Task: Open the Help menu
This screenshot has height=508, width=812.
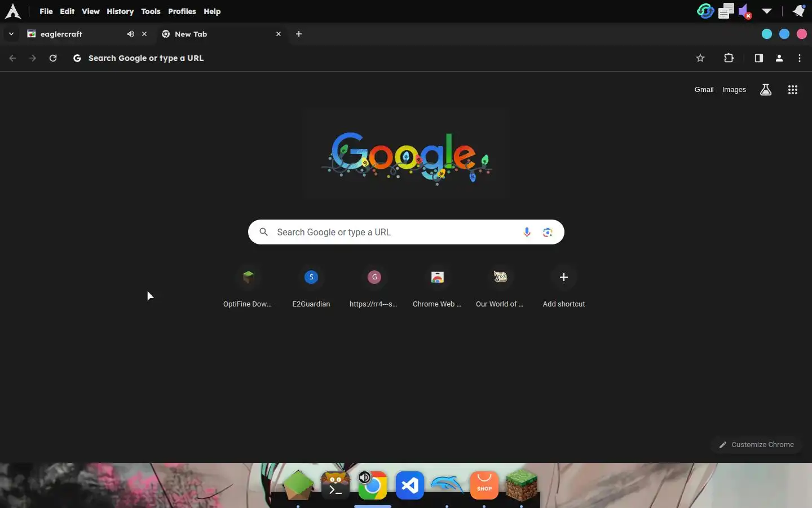Action: pyautogui.click(x=212, y=11)
